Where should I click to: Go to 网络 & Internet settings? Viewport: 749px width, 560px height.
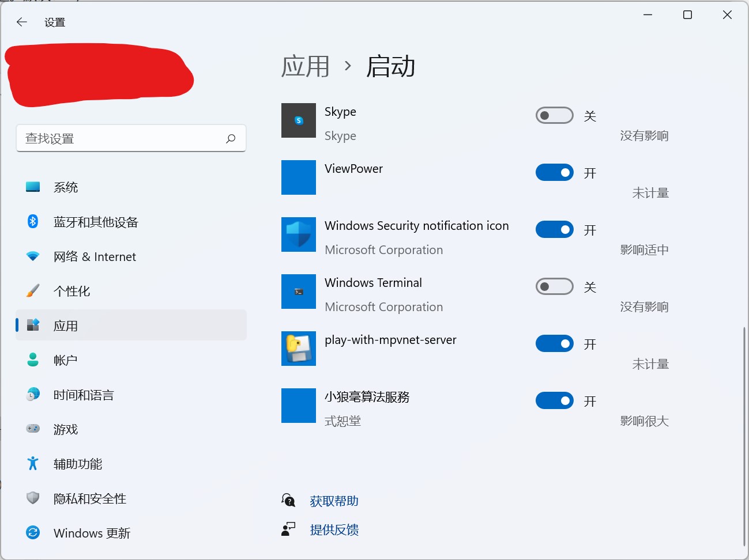(x=131, y=256)
